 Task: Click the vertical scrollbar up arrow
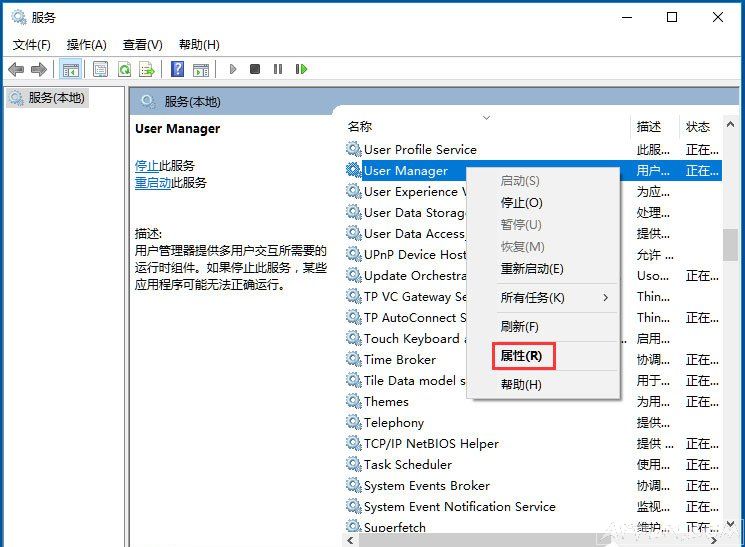click(730, 125)
